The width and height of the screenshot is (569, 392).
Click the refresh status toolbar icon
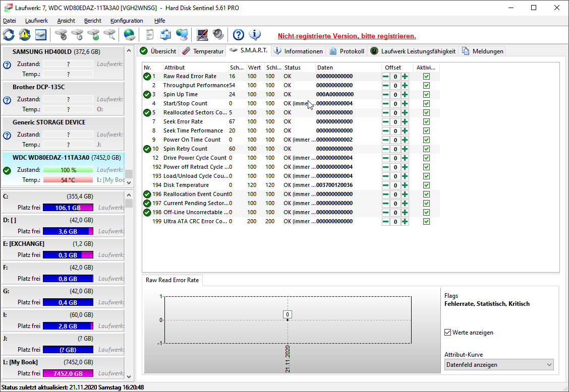[8, 35]
